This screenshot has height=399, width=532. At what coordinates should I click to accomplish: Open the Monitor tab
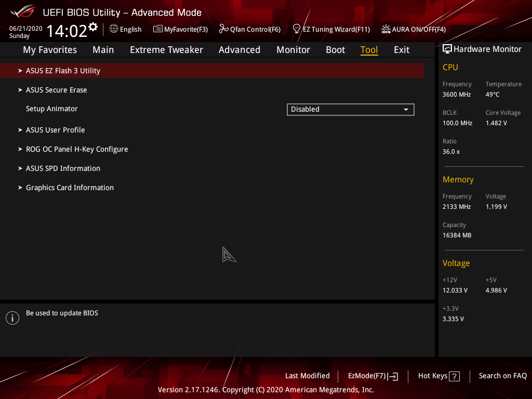coord(293,50)
